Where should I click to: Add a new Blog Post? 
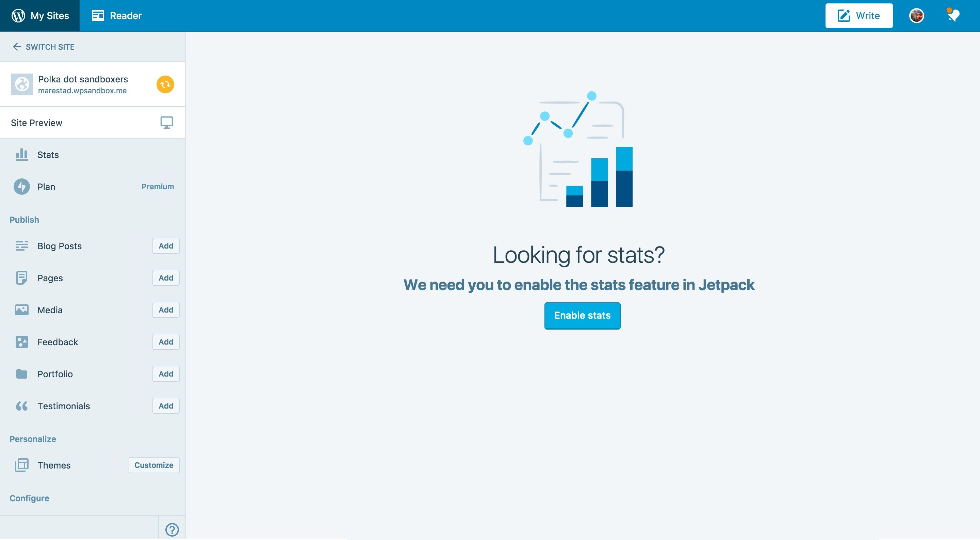pyautogui.click(x=166, y=246)
